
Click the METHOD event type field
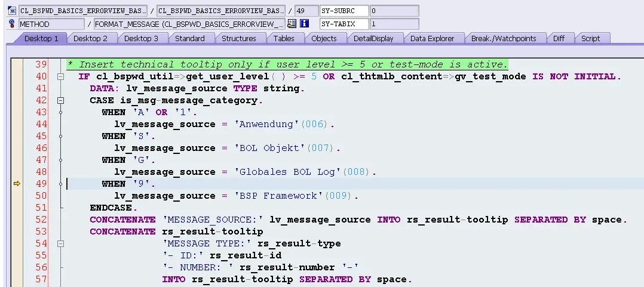coord(51,24)
